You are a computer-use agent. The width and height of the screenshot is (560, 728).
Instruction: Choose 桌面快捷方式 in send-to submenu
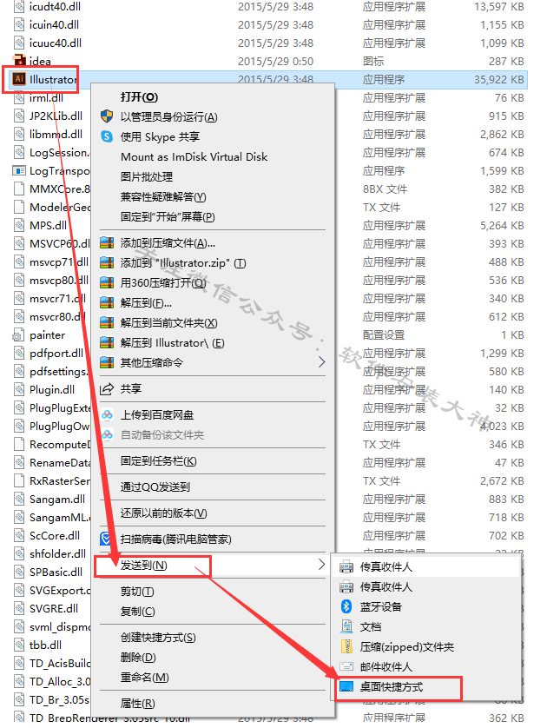[x=392, y=686]
